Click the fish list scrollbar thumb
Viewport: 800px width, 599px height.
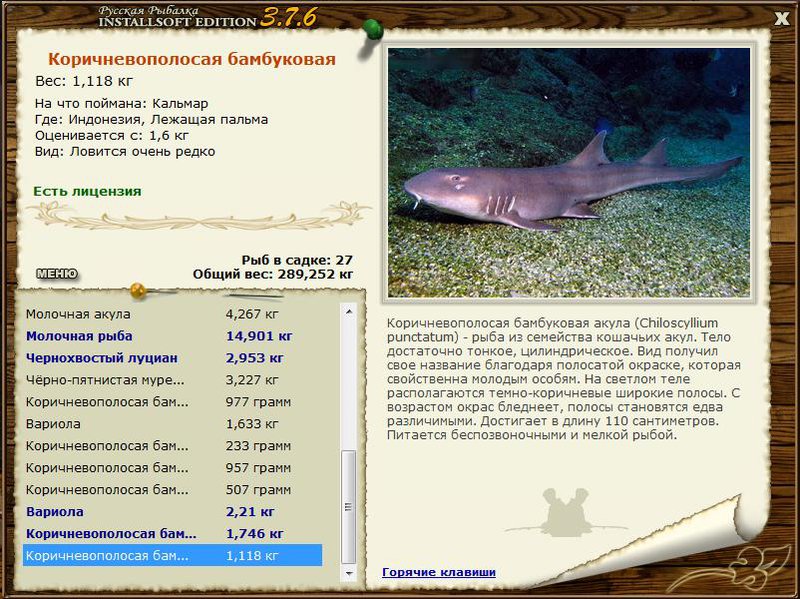click(349, 507)
